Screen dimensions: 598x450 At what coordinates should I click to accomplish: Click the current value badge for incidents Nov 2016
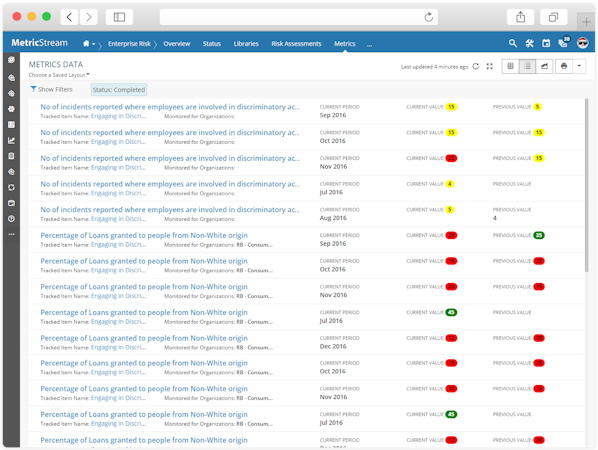(451, 158)
